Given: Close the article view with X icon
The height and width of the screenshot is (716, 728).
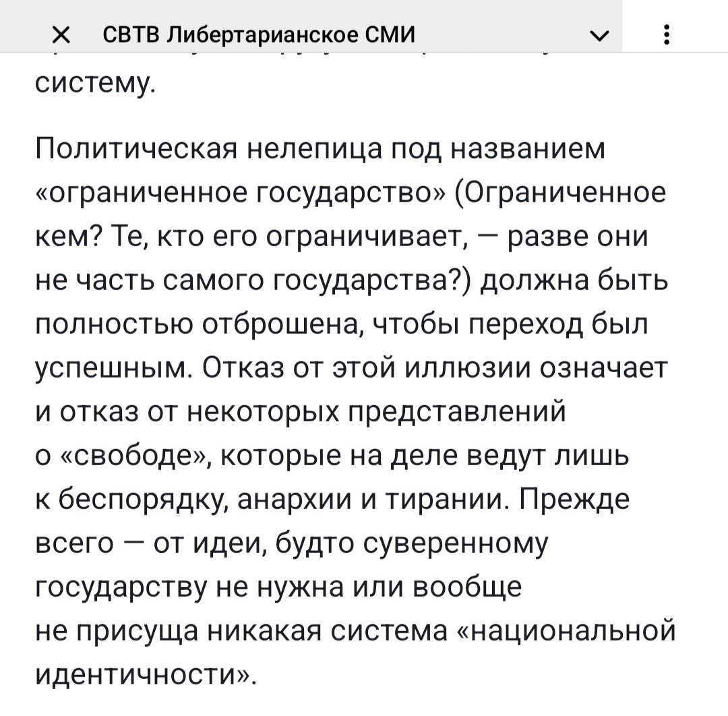Looking at the screenshot, I should pos(61,35).
